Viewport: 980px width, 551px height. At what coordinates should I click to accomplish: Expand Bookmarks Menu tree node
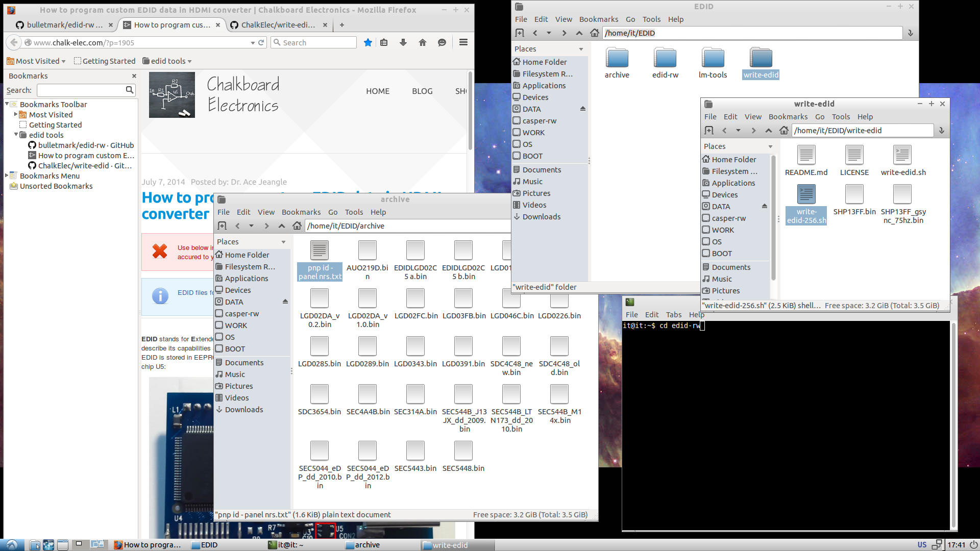point(7,176)
